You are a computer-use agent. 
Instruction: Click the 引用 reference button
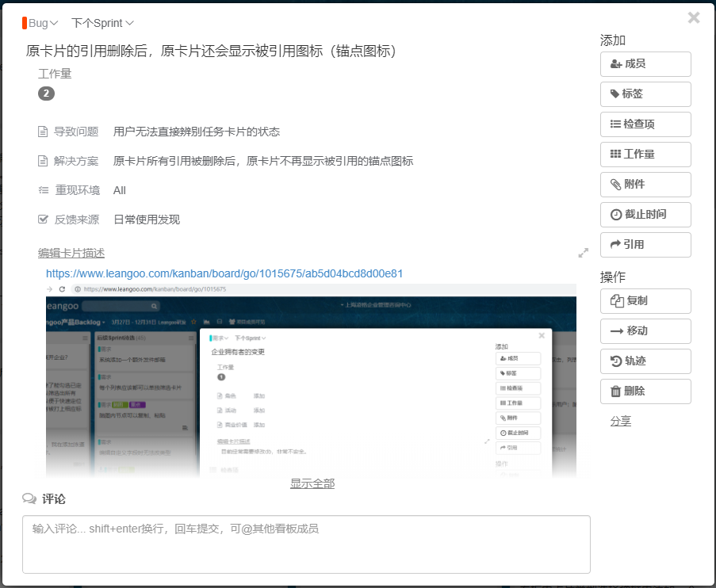coord(645,245)
